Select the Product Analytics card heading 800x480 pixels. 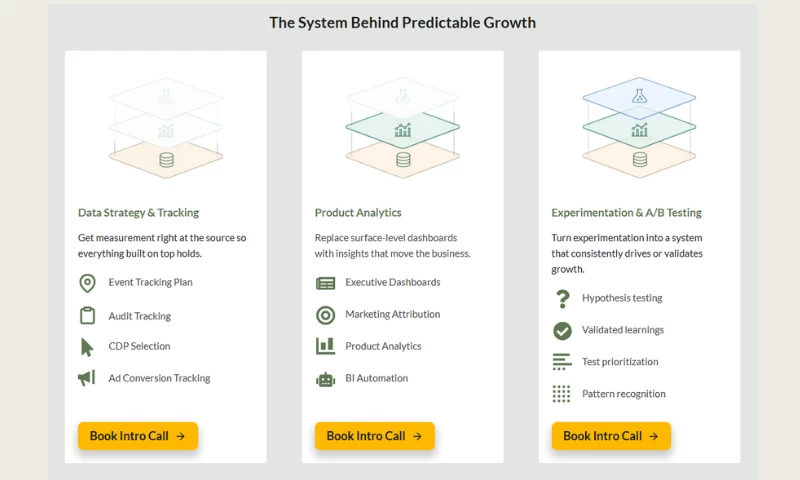click(x=358, y=213)
